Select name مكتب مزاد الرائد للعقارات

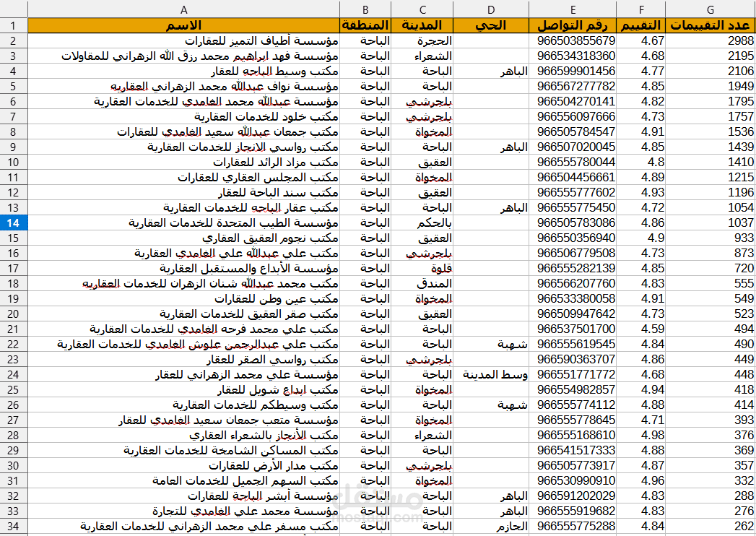183,162
